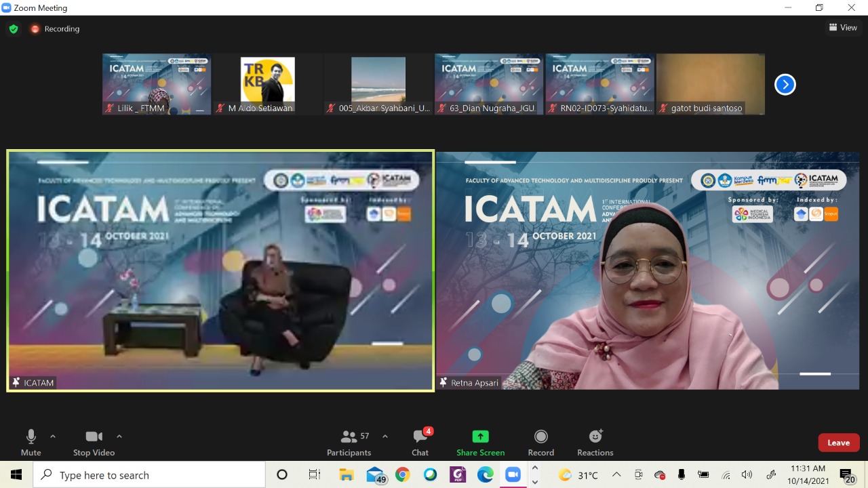Open Cortana circle icon on taskbar

[x=282, y=475]
